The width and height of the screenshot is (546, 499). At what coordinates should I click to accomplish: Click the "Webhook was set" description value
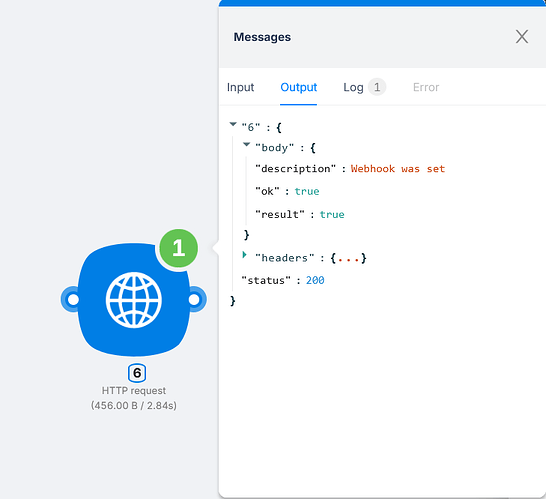click(398, 169)
